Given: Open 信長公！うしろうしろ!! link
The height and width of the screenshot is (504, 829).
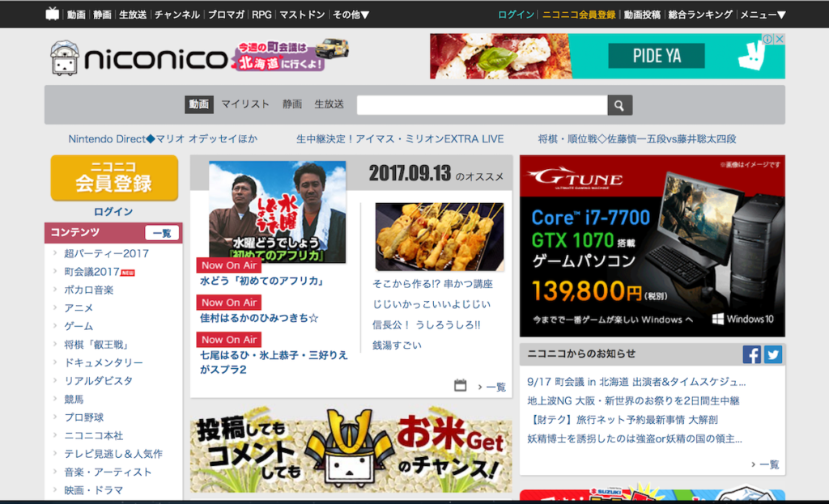Looking at the screenshot, I should point(426,325).
